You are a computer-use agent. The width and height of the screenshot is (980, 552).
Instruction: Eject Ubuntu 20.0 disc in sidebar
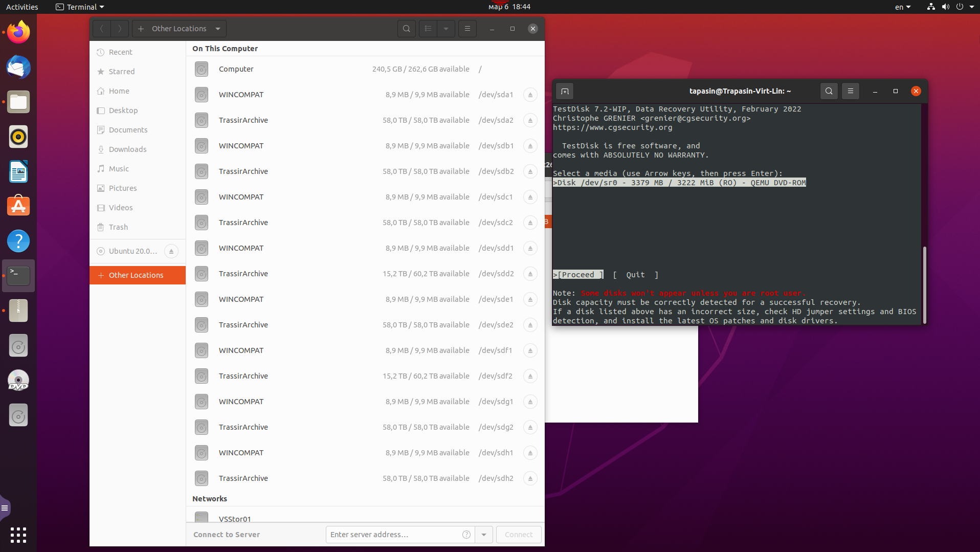[x=171, y=251]
